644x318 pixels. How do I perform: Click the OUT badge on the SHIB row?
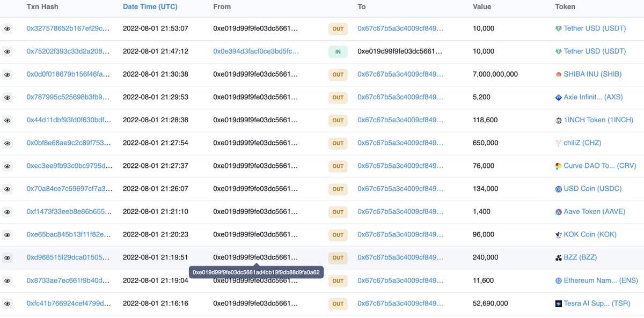(x=338, y=75)
